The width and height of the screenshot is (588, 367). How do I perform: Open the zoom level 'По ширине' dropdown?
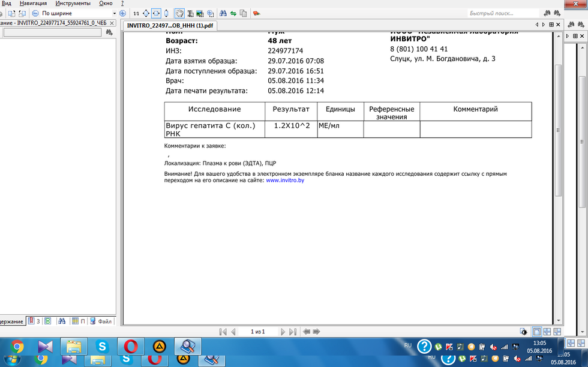[x=115, y=13]
